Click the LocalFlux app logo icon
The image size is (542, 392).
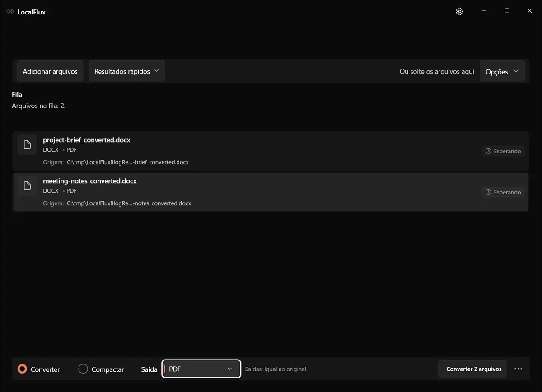(10, 12)
